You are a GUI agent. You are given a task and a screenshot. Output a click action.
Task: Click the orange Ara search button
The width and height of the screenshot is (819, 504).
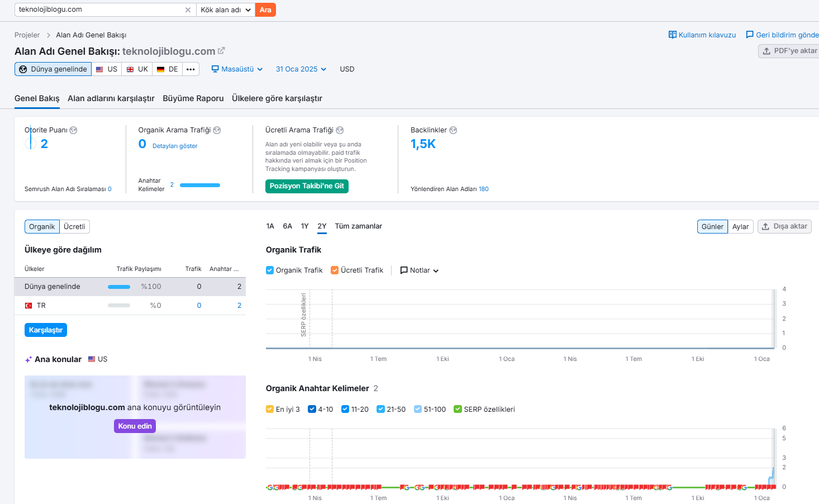point(265,10)
